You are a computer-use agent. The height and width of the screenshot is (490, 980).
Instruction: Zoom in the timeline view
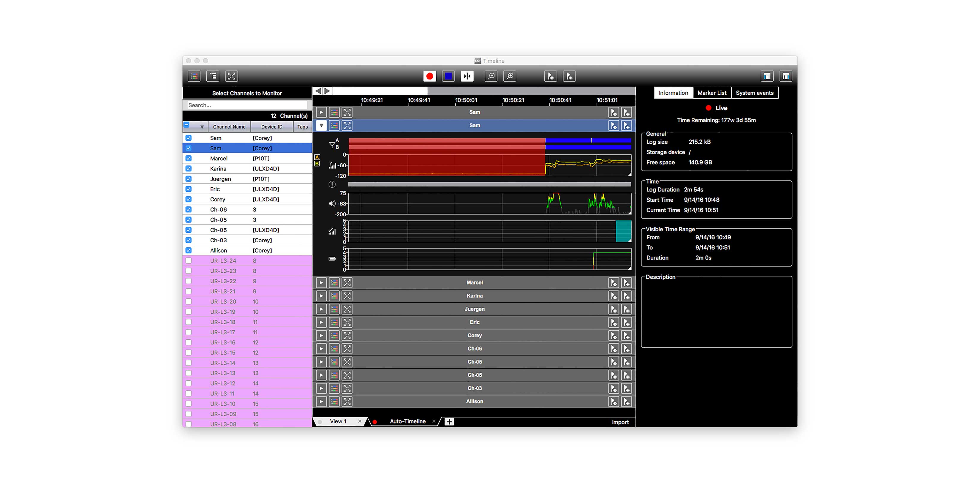pos(509,76)
